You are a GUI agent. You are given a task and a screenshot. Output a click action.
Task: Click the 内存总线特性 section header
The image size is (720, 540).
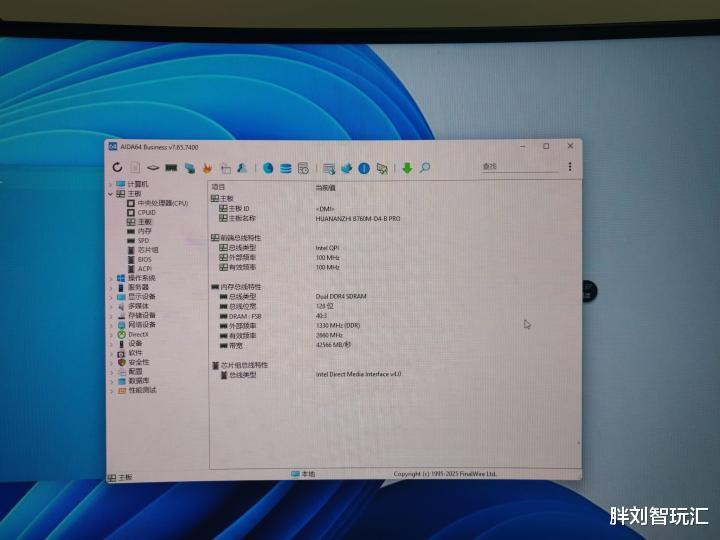[241, 287]
